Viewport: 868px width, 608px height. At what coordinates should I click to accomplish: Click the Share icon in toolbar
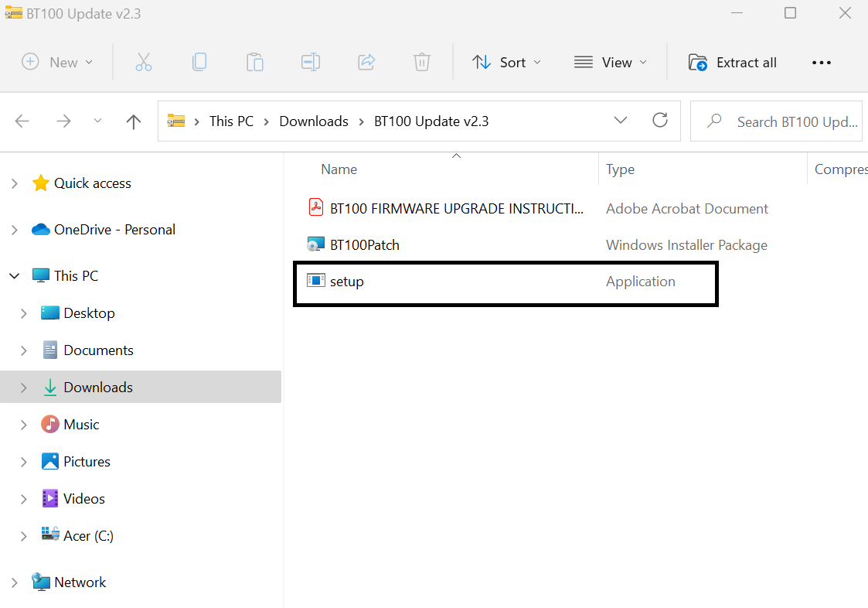point(366,63)
